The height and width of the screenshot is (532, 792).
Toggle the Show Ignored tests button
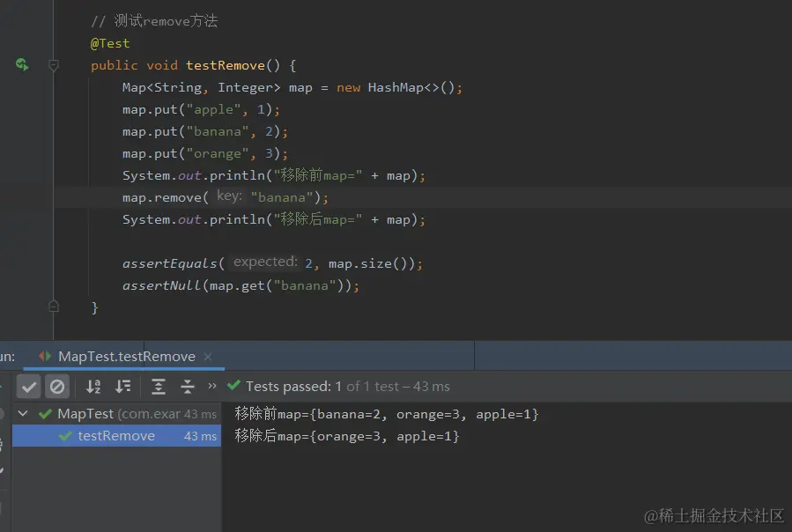57,387
